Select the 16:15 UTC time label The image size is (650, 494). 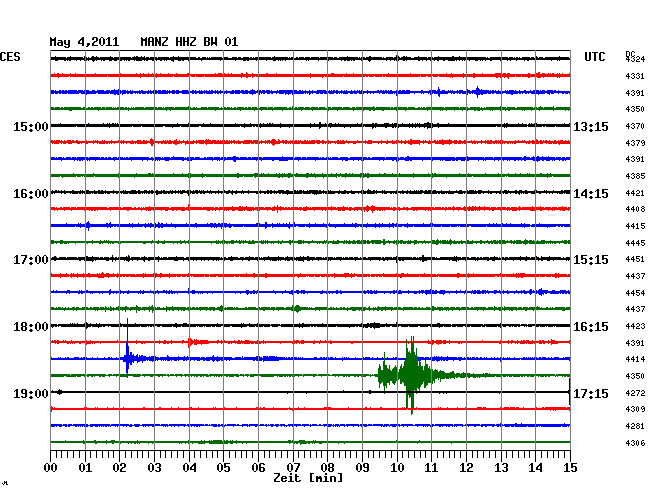click(x=590, y=327)
